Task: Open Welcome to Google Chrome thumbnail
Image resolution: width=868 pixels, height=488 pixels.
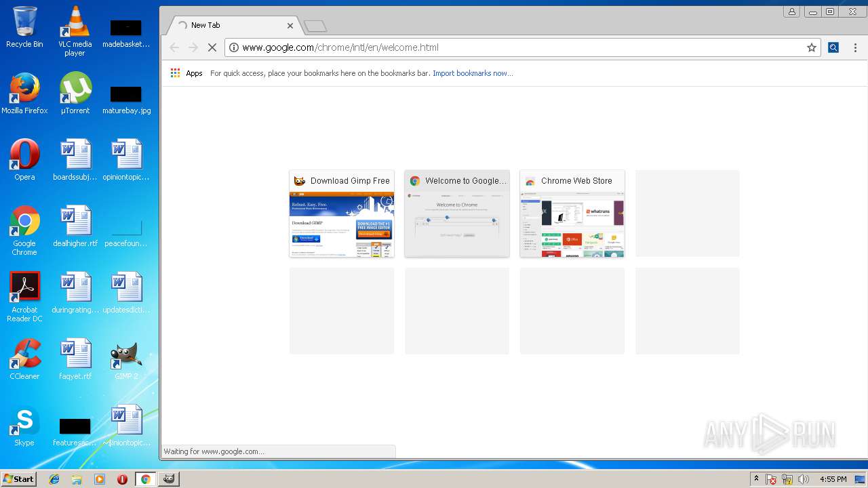Action: click(457, 213)
